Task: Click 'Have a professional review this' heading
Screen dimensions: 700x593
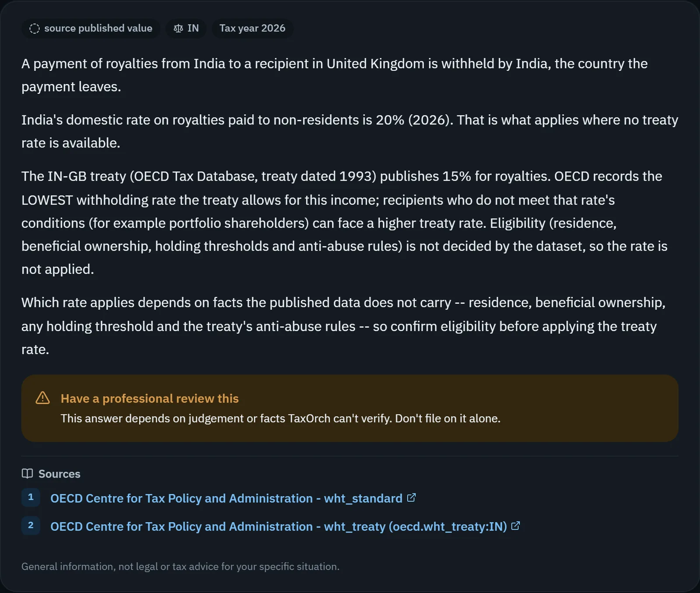Action: click(150, 398)
